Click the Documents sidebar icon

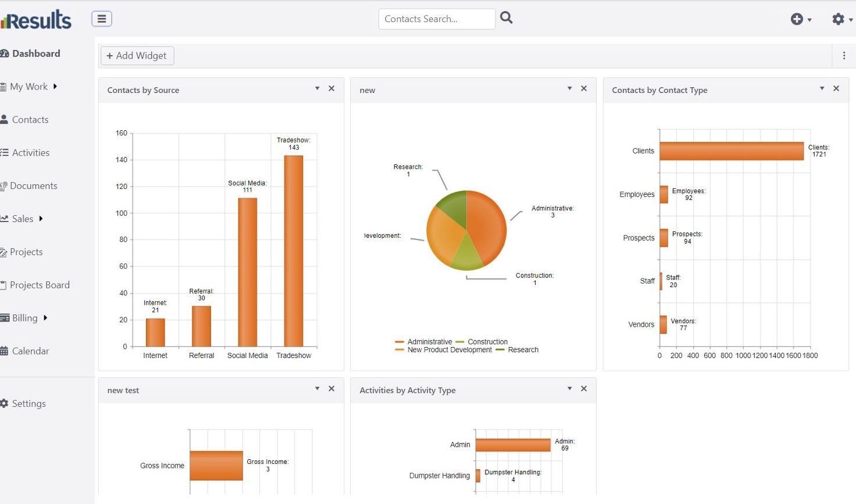(5, 185)
